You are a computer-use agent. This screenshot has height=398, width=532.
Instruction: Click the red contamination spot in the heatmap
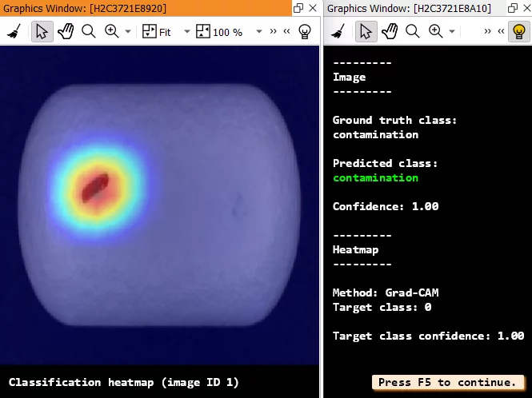pos(97,186)
